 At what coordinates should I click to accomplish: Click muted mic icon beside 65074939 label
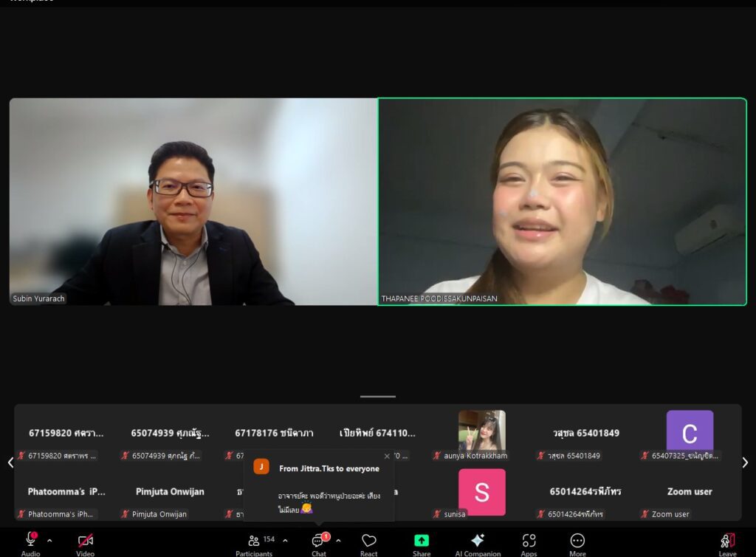pyautogui.click(x=125, y=455)
